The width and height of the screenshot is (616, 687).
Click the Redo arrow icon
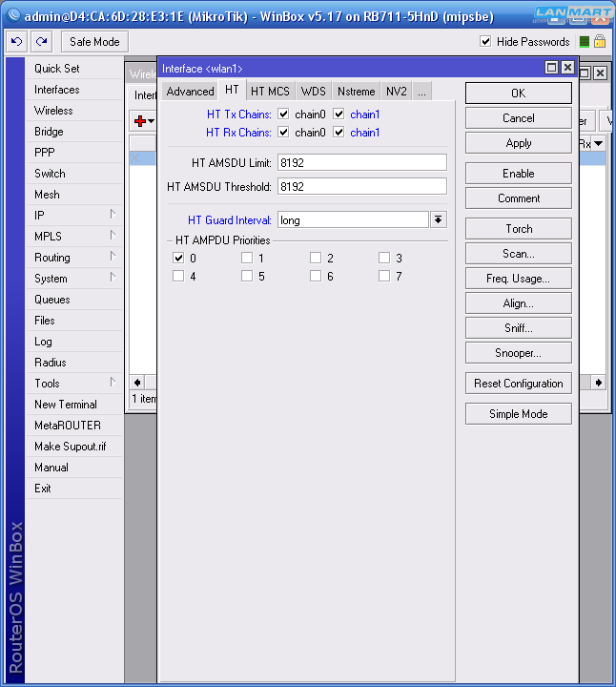[x=42, y=42]
